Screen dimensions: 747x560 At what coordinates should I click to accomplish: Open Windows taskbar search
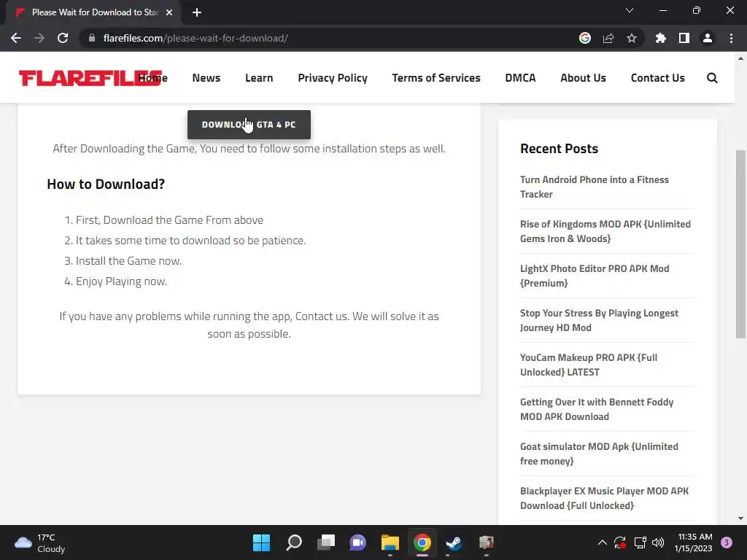coord(293,542)
